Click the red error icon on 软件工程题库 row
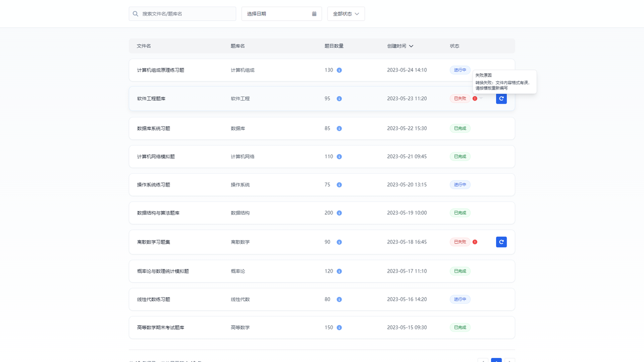This screenshot has width=644, height=362. click(x=475, y=99)
